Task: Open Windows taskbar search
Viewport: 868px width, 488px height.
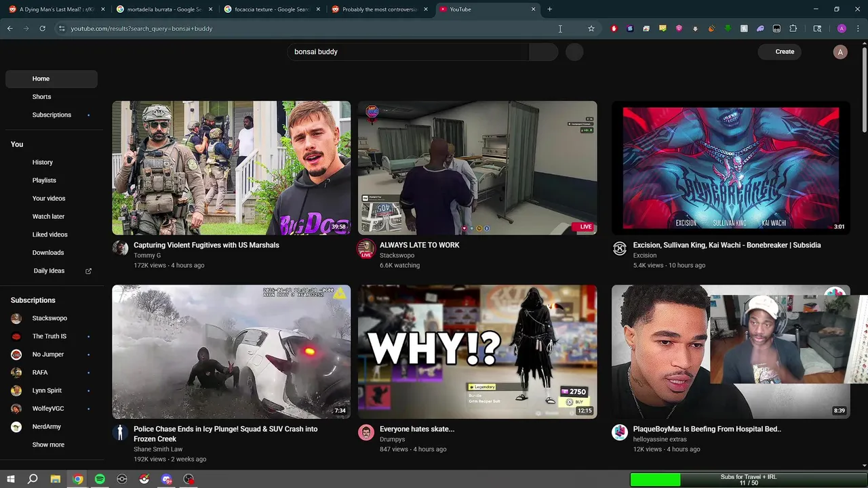Action: (x=33, y=479)
